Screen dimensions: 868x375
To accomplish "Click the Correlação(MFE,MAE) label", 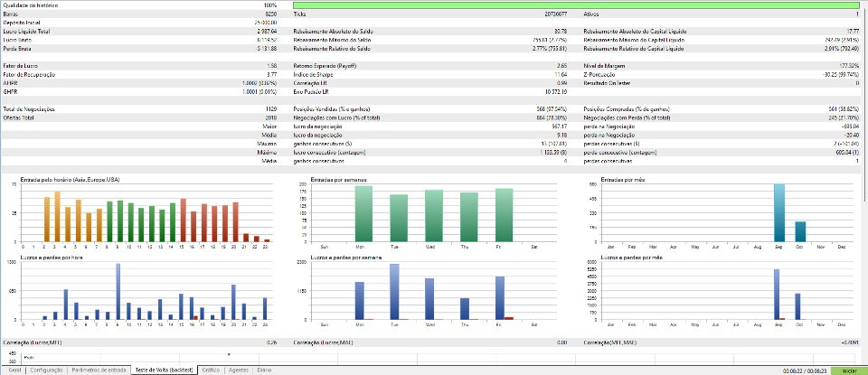I will coord(610,342).
